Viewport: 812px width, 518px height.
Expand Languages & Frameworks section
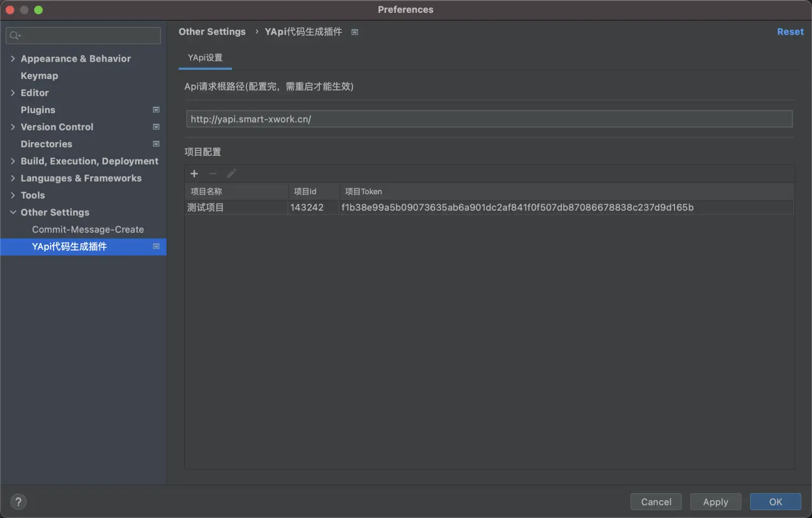[x=13, y=178]
